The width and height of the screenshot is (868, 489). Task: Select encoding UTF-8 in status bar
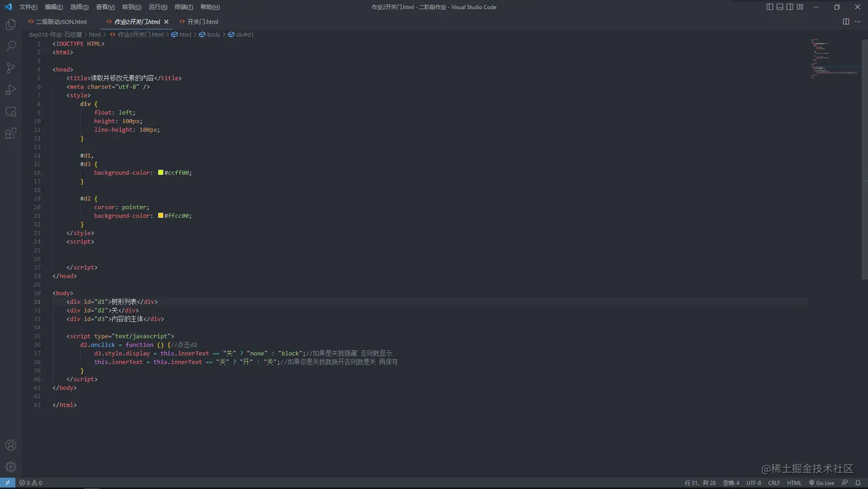click(754, 483)
